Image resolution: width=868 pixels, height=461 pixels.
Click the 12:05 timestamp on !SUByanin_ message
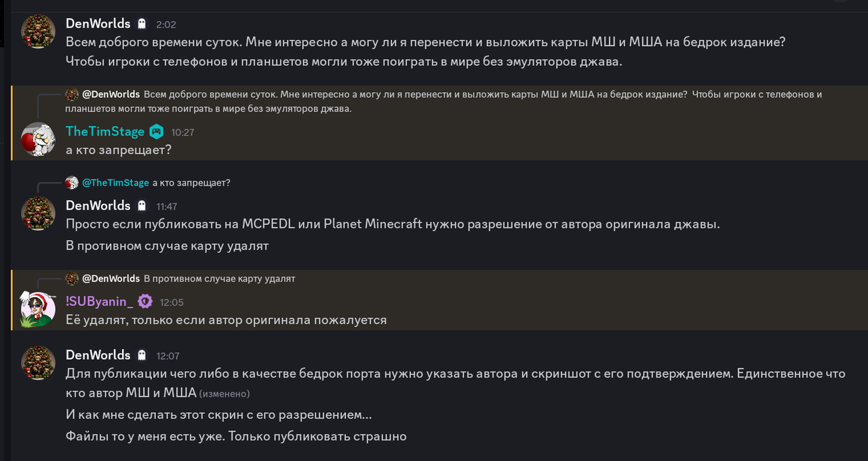click(x=172, y=302)
